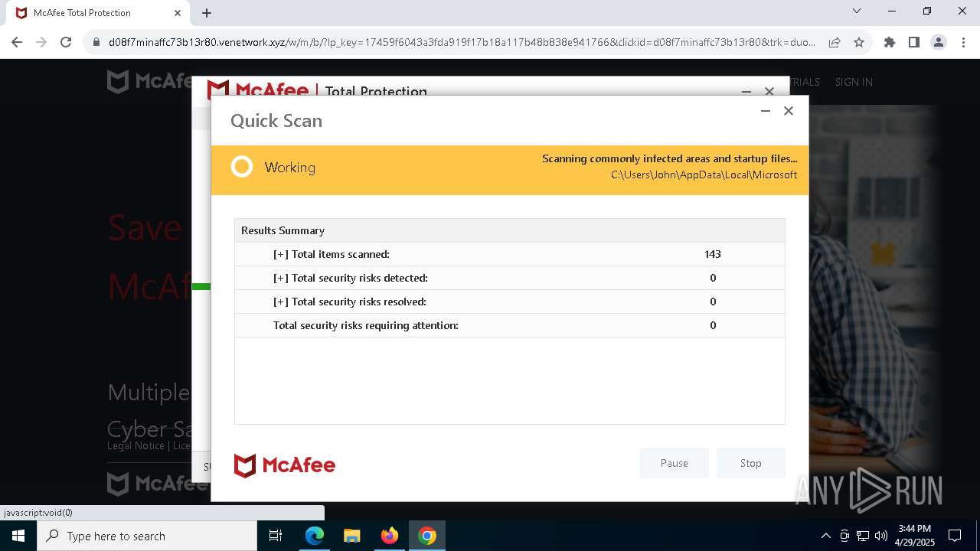Reload the current page
Screen dimensions: 980x551
(66, 43)
